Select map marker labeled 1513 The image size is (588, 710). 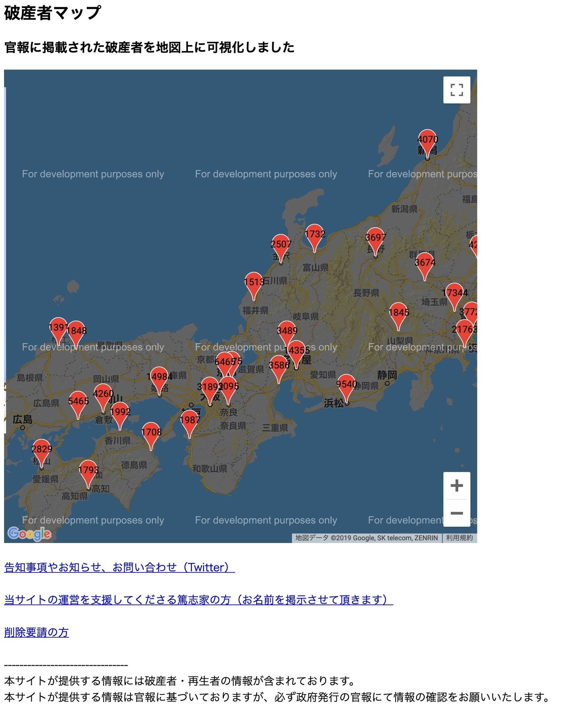tap(254, 286)
